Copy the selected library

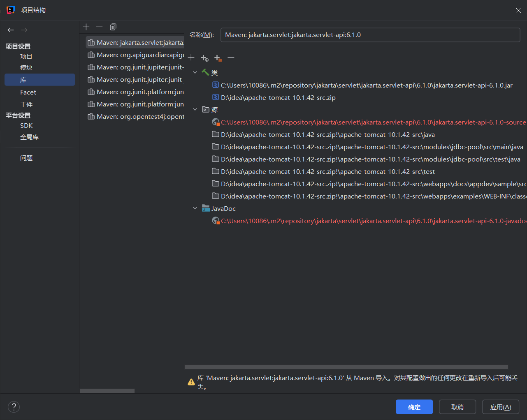click(113, 27)
